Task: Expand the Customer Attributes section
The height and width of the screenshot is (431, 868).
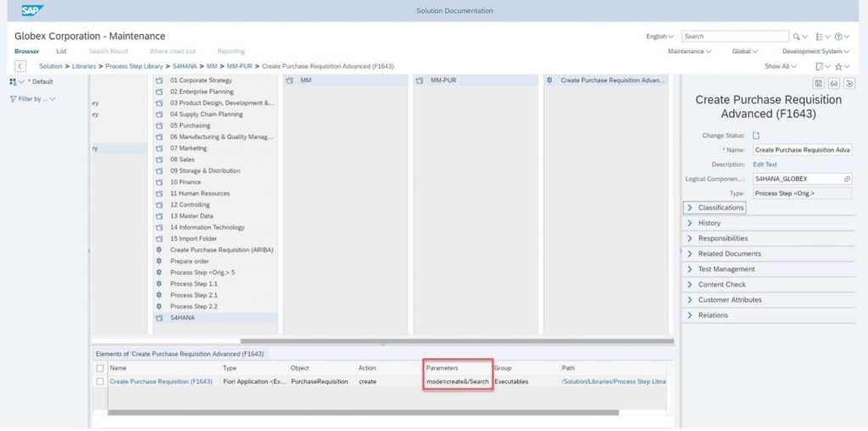Action: tap(724, 300)
